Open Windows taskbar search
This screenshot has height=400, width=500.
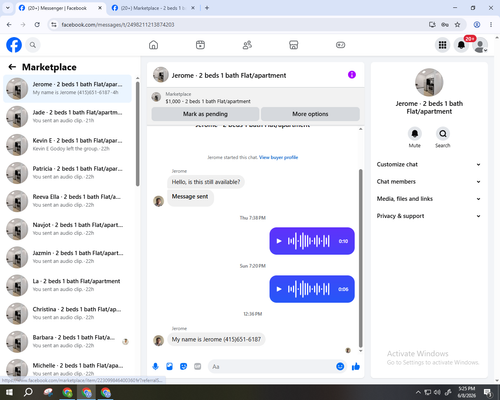point(28,392)
